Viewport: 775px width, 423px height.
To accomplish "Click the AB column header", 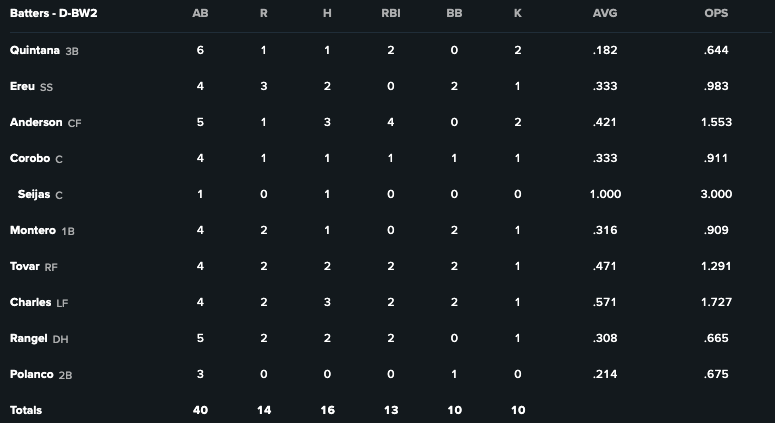I will [200, 14].
